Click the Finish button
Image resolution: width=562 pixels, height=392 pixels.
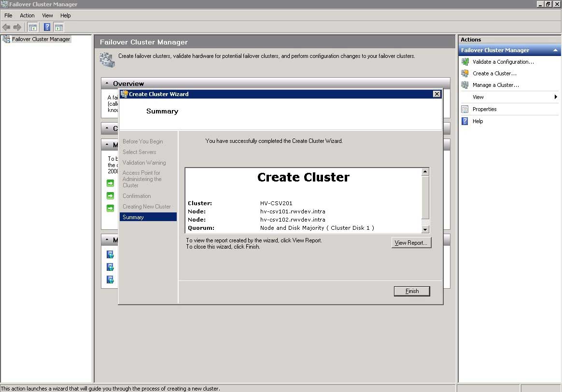point(412,291)
